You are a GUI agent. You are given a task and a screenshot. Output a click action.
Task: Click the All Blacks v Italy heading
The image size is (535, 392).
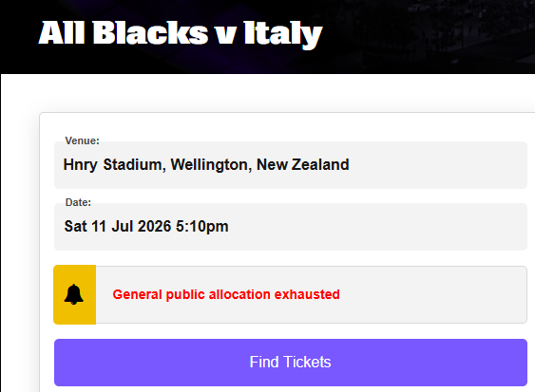(x=181, y=33)
